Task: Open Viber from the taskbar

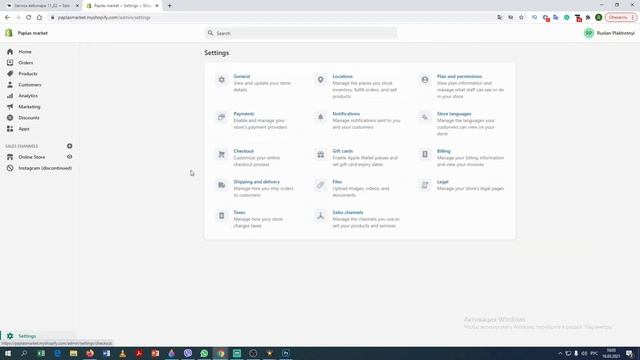Action: pyautogui.click(x=188, y=353)
